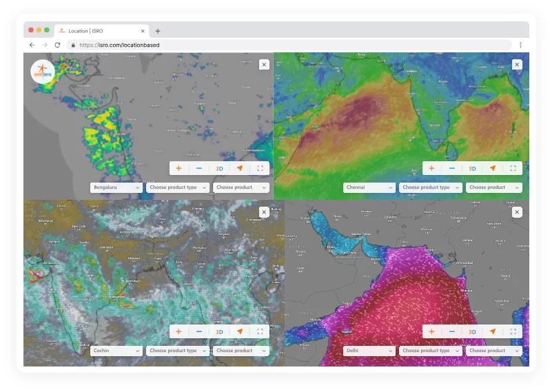This screenshot has height=392, width=550.
Task: Make Bengaluru map panel fullscreen
Action: [x=260, y=168]
